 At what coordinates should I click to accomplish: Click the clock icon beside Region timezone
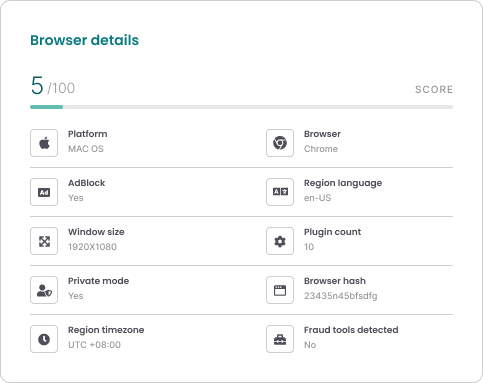pyautogui.click(x=44, y=339)
